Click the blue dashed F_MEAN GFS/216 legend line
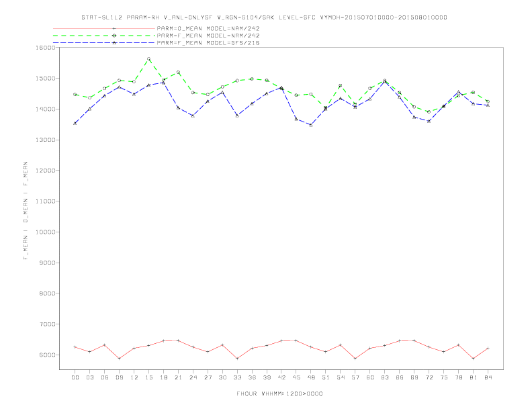Viewport: 532px width, 411px height. [104, 43]
